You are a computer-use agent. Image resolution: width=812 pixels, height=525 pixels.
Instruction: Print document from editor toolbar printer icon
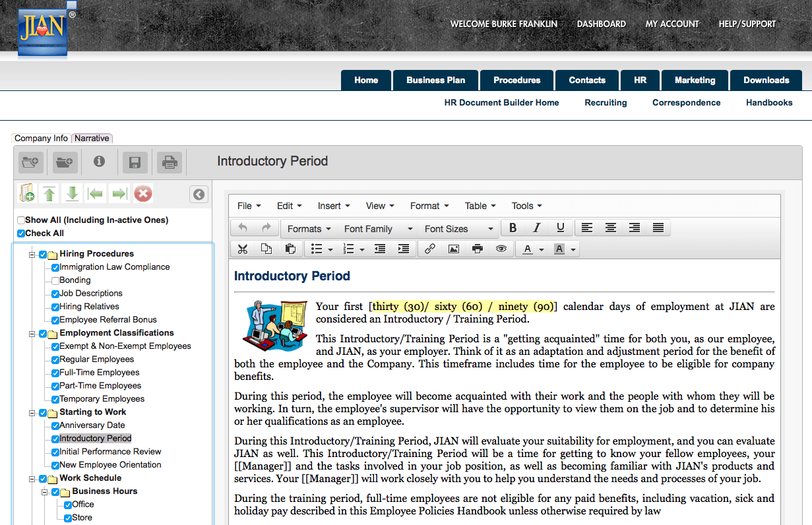[x=478, y=249]
